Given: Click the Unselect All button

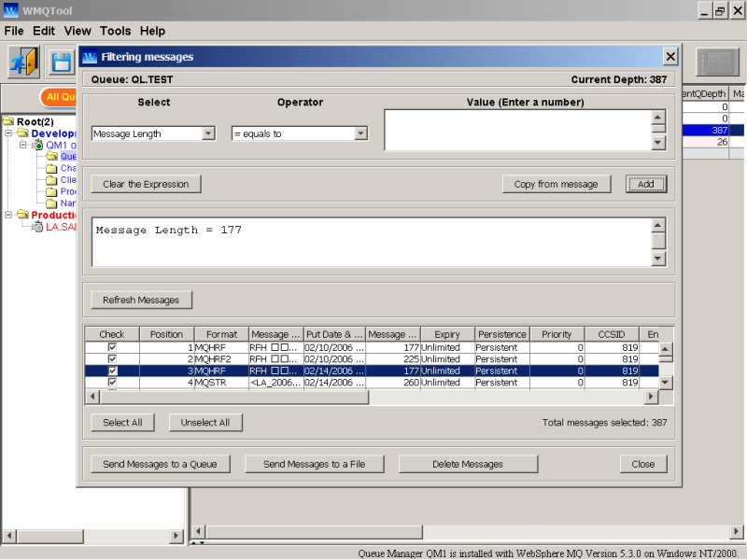Looking at the screenshot, I should coord(205,423).
